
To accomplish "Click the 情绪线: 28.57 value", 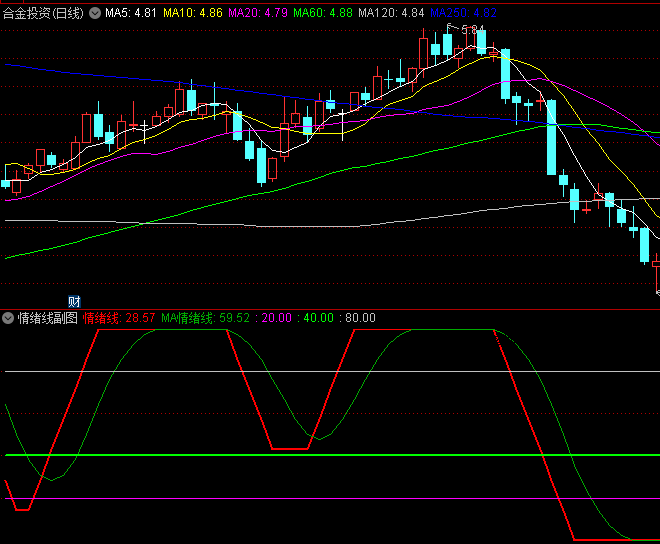I will (x=119, y=318).
